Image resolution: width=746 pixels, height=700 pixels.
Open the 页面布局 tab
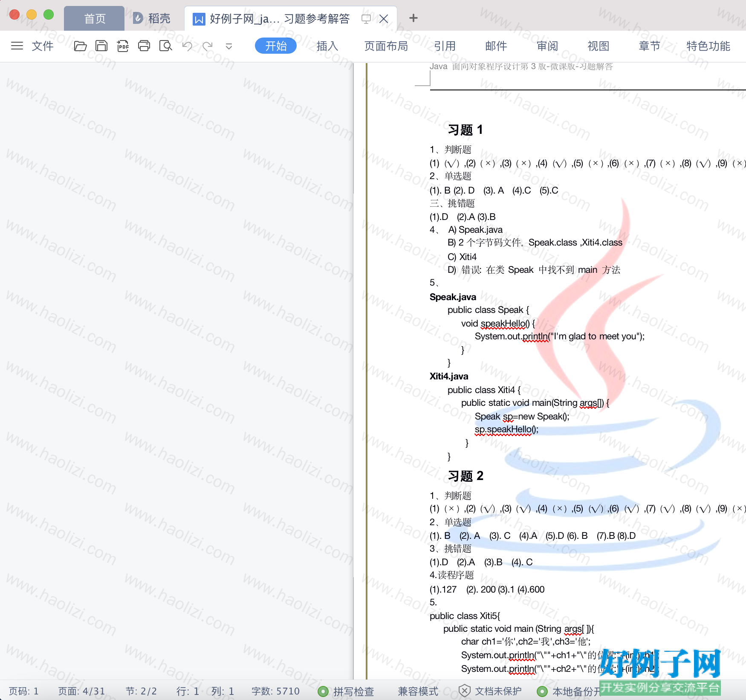click(x=386, y=46)
